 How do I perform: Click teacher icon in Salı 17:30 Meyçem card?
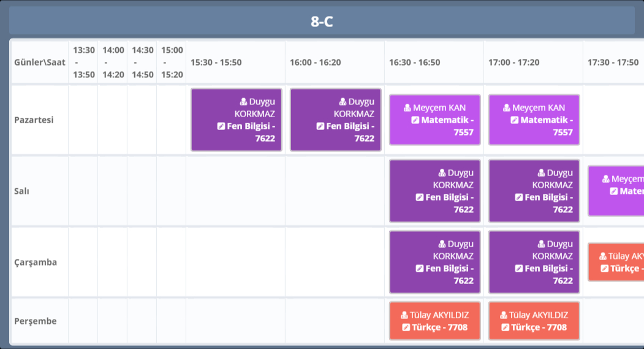[606, 179]
